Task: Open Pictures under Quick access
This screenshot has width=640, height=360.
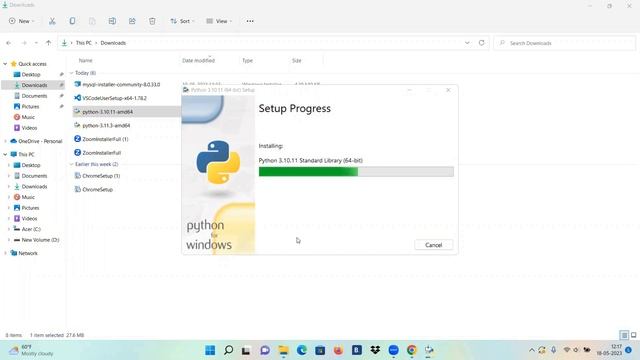Action: pyautogui.click(x=27, y=107)
